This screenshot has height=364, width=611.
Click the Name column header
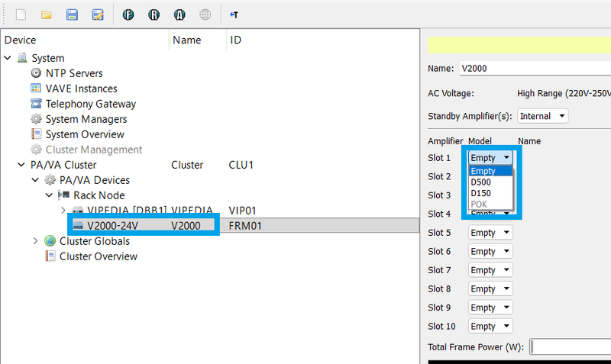coord(186,40)
